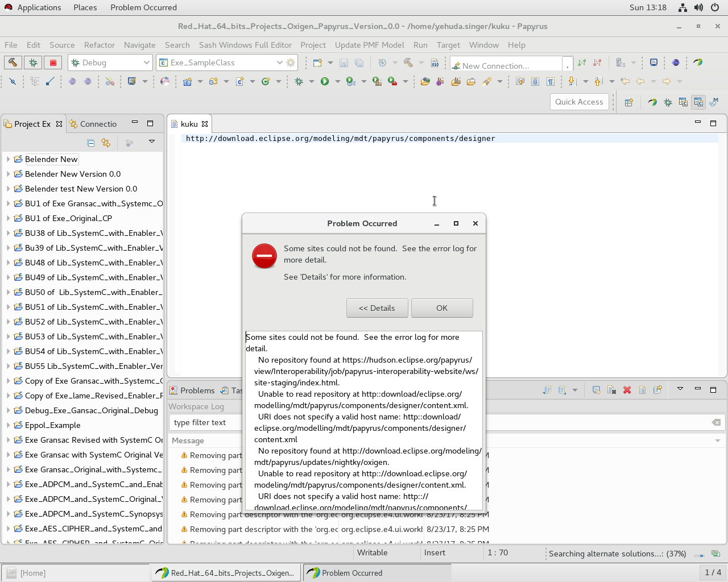Click the red error icon in dialog
728x582 pixels.
pos(264,256)
